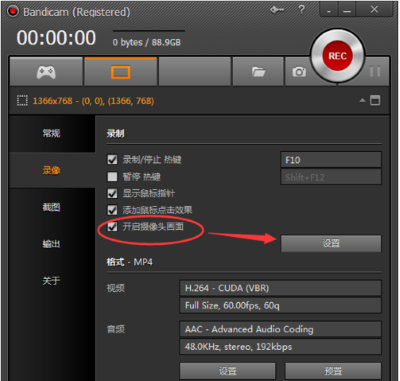Open the 录像 settings tab
This screenshot has width=400, height=381.
[x=52, y=170]
